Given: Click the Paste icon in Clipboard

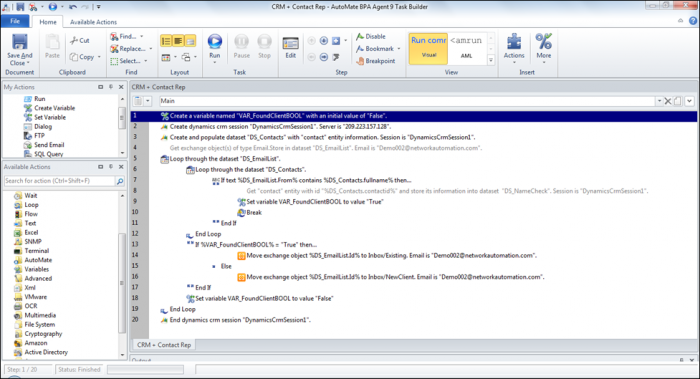Looking at the screenshot, I should click(x=52, y=46).
